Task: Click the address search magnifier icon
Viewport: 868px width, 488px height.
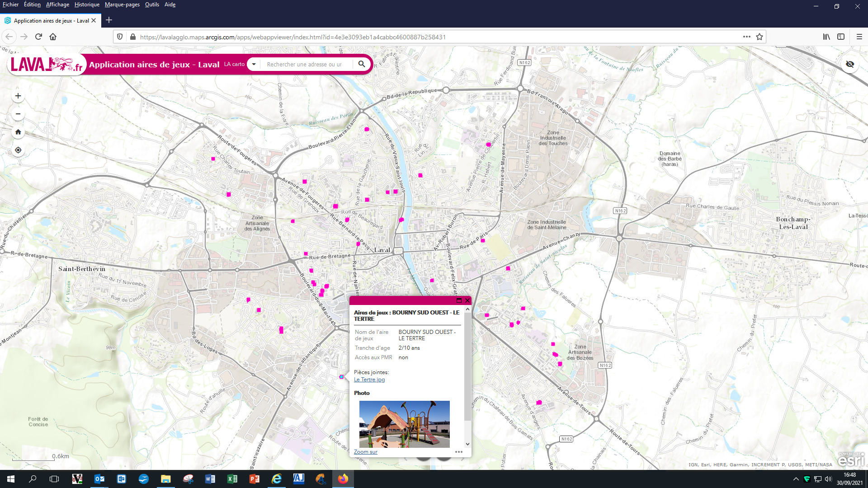Action: click(362, 64)
